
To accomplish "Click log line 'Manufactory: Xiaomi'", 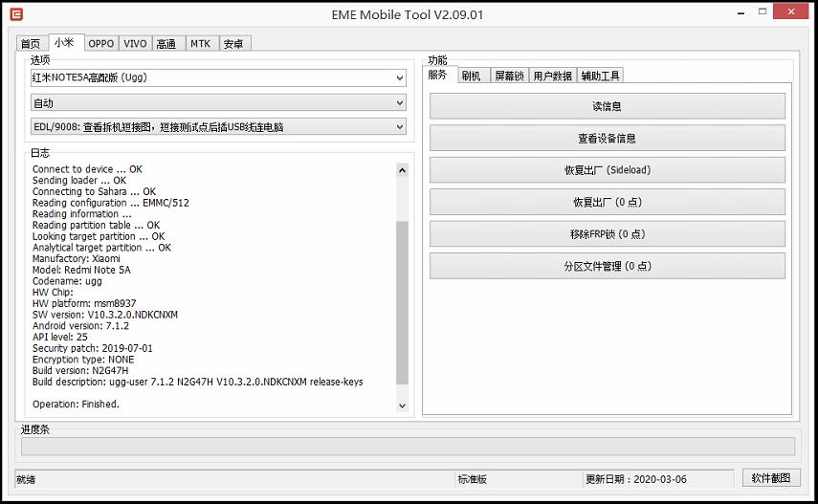I will tap(77, 258).
